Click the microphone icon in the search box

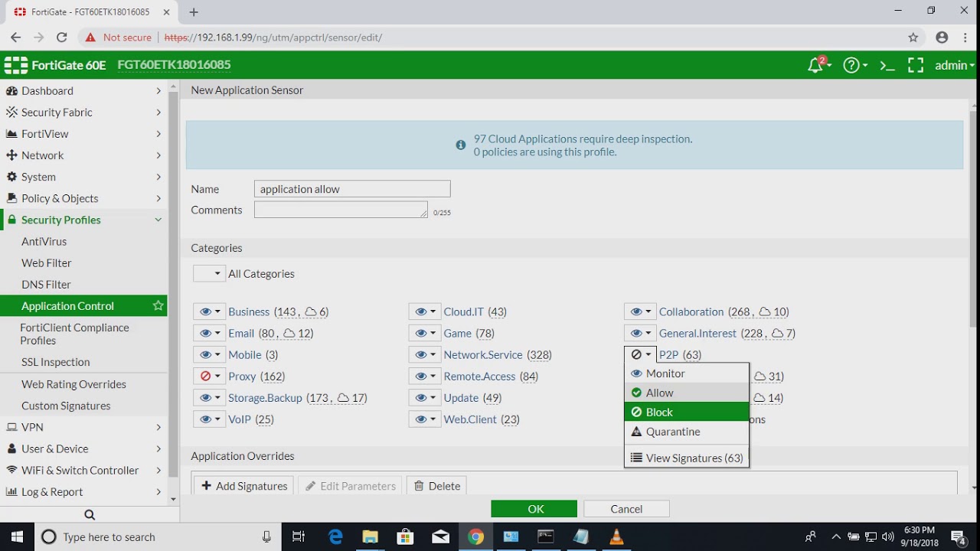266,536
